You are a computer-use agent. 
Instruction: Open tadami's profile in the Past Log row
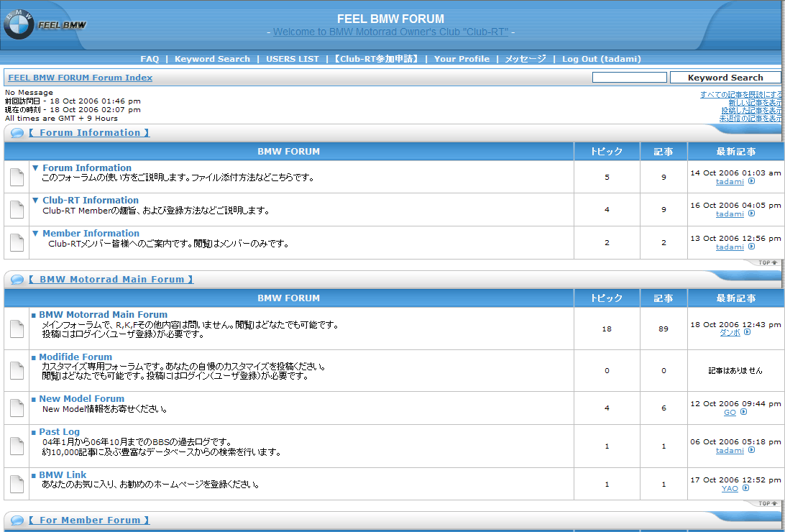(730, 451)
